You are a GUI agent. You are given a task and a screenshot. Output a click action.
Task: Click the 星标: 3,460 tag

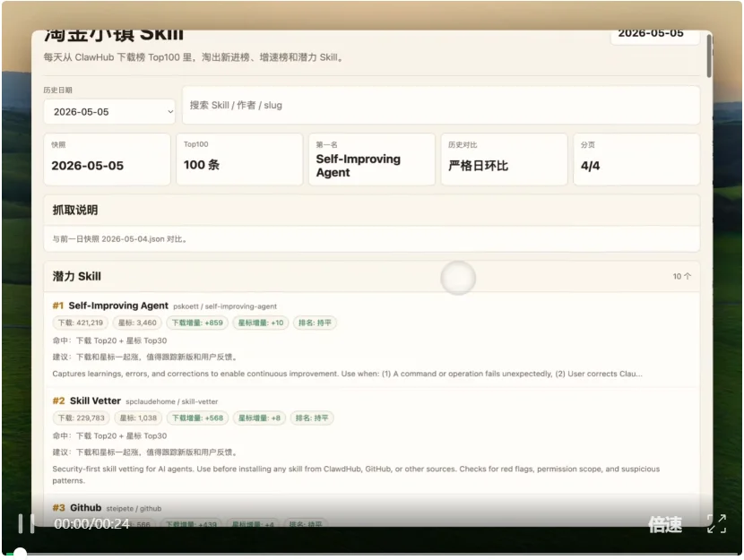coord(137,323)
